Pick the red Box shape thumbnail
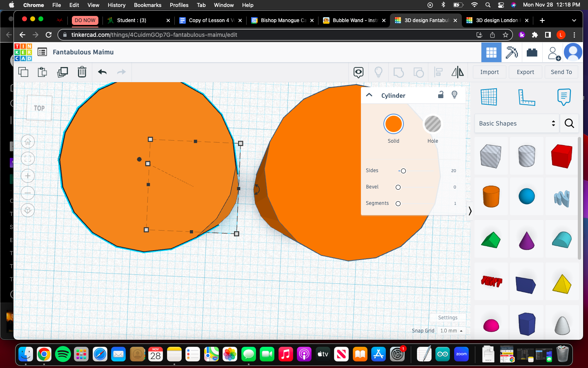This screenshot has height=368, width=588. (562, 156)
